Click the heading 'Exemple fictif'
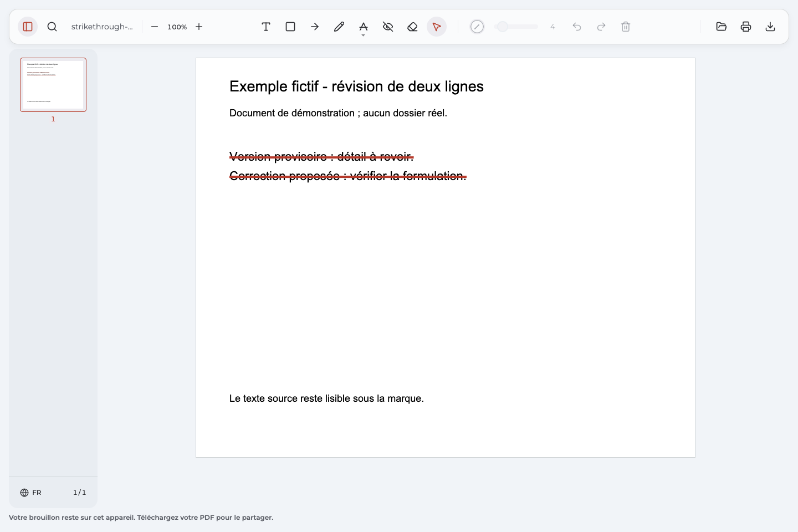 [x=356, y=86]
